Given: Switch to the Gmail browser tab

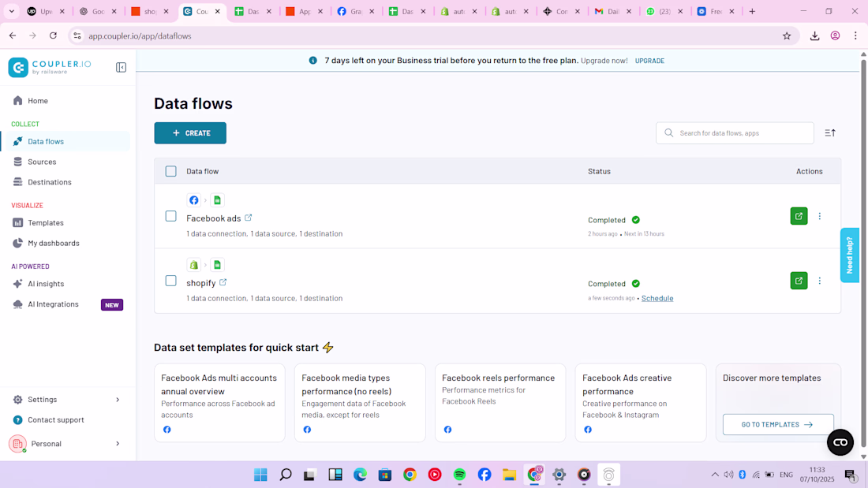Looking at the screenshot, I should pyautogui.click(x=612, y=11).
